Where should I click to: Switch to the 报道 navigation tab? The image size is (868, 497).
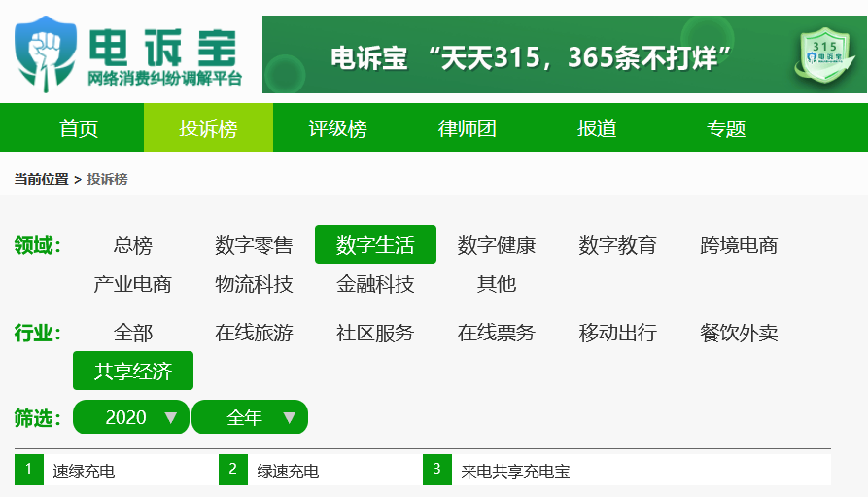597,128
